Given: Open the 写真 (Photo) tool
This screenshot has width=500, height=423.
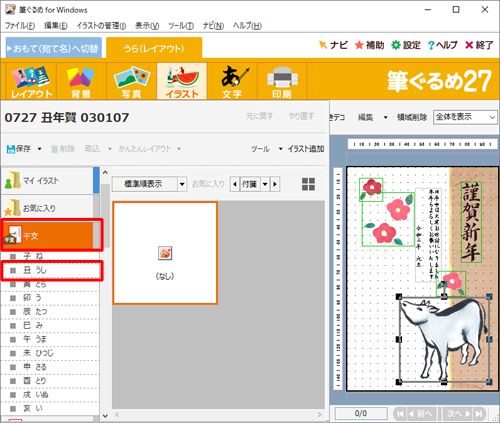Looking at the screenshot, I should click(131, 82).
